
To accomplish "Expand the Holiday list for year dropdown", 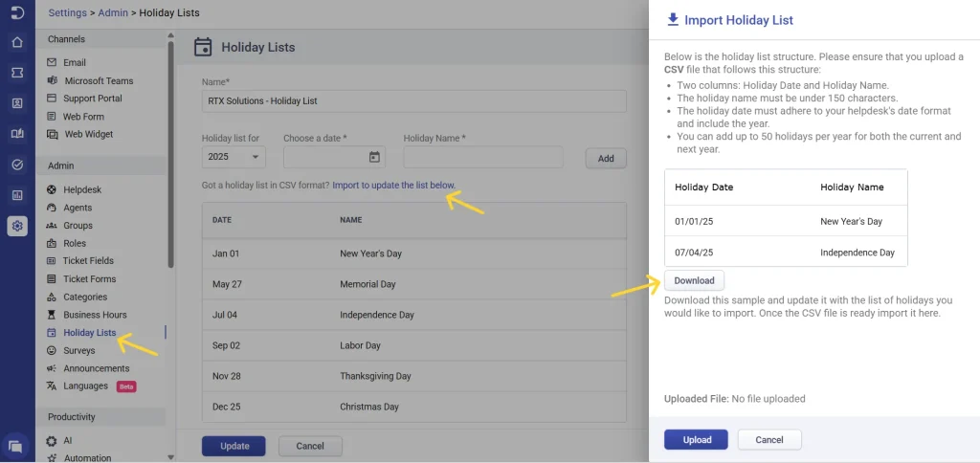I will 233,157.
